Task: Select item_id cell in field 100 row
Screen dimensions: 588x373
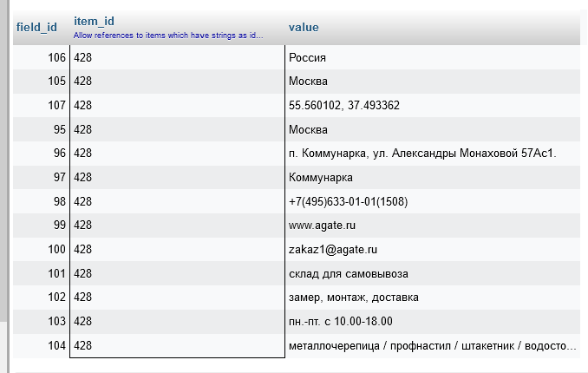Action: pos(177,250)
